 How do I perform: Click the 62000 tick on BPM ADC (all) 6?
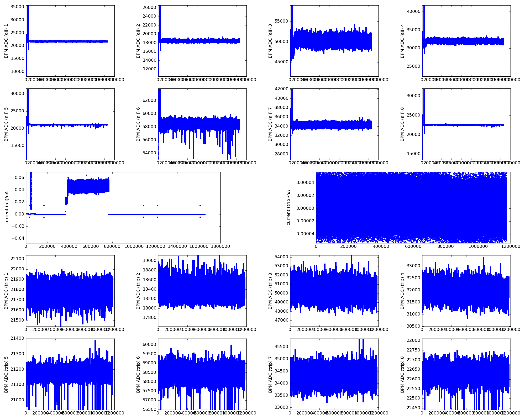click(149, 101)
